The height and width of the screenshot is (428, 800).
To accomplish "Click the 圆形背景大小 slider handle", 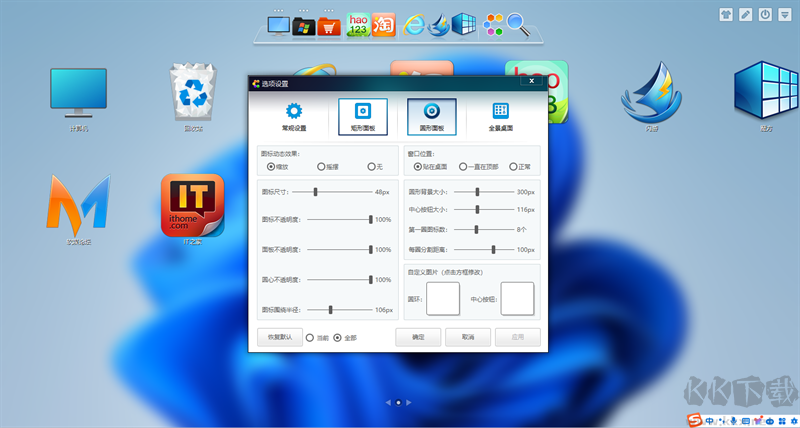I will [477, 192].
